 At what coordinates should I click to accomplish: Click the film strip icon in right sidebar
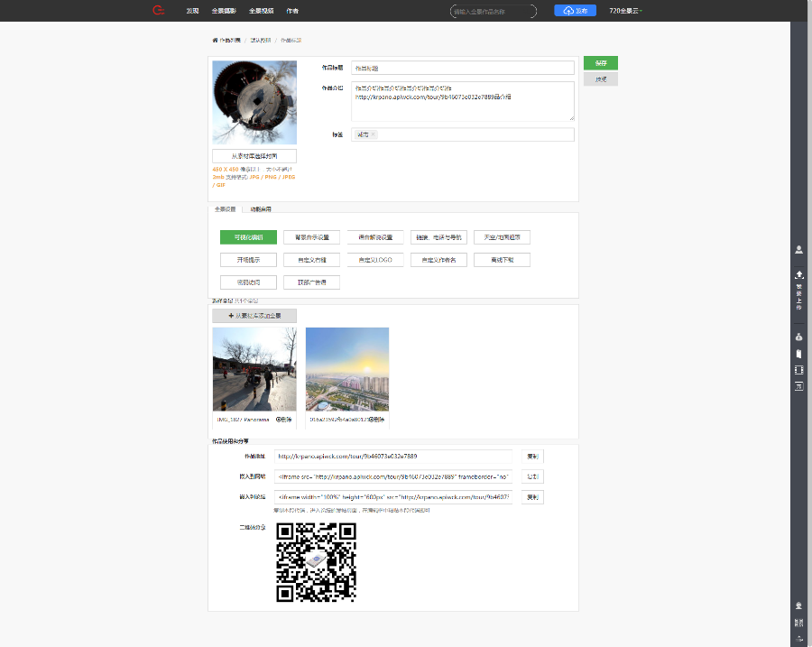point(799,370)
